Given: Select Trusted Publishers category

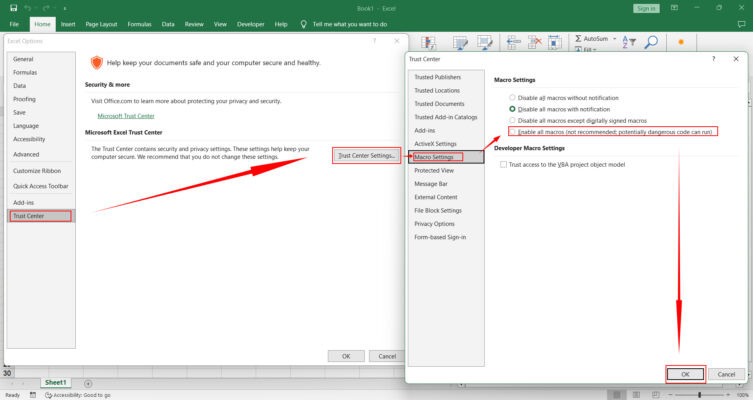Looking at the screenshot, I should [446, 77].
